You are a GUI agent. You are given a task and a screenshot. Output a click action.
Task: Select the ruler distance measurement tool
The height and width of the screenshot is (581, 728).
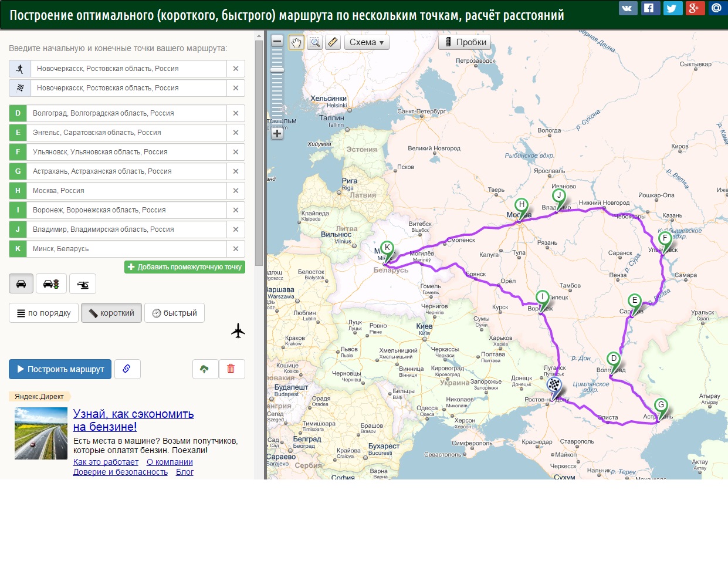(x=333, y=42)
